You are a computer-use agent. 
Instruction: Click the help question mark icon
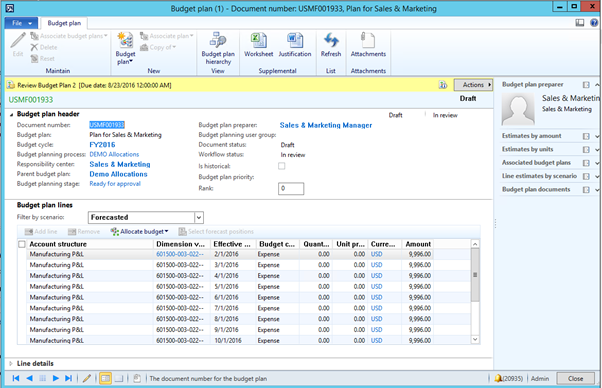coord(594,23)
